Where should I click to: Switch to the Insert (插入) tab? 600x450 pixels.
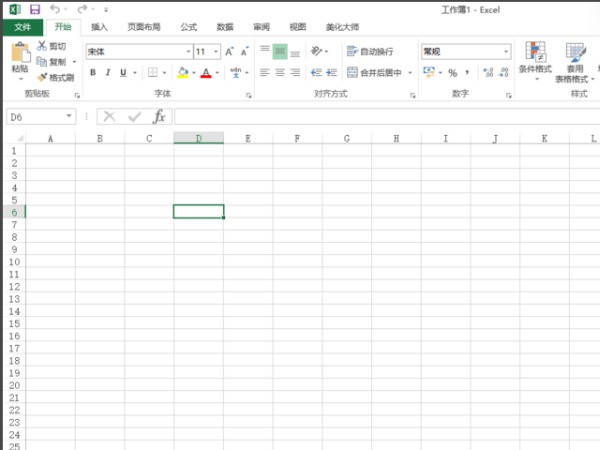(x=100, y=27)
